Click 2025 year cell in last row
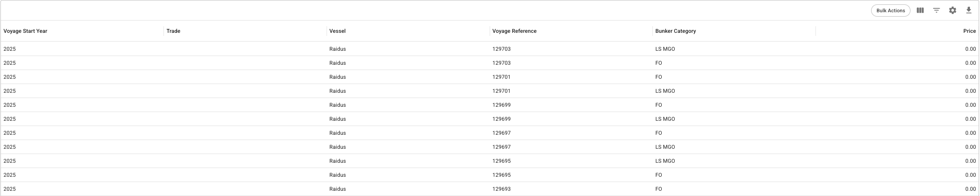The height and width of the screenshot is (196, 980). tap(10, 189)
